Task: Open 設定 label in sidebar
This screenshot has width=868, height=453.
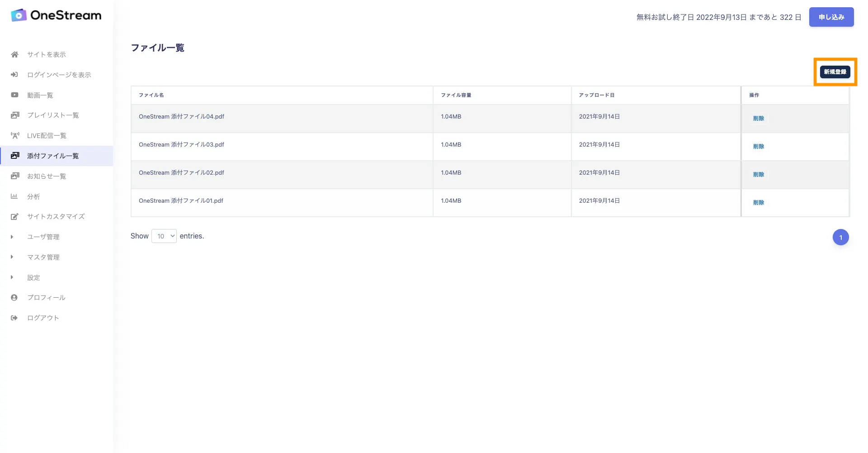Action: 33,277
